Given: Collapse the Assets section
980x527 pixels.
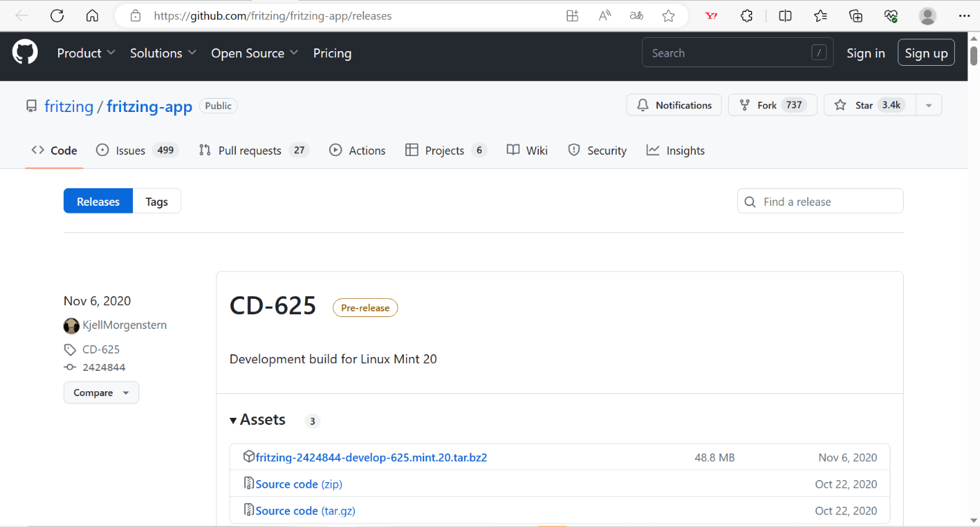Looking at the screenshot, I should click(257, 420).
